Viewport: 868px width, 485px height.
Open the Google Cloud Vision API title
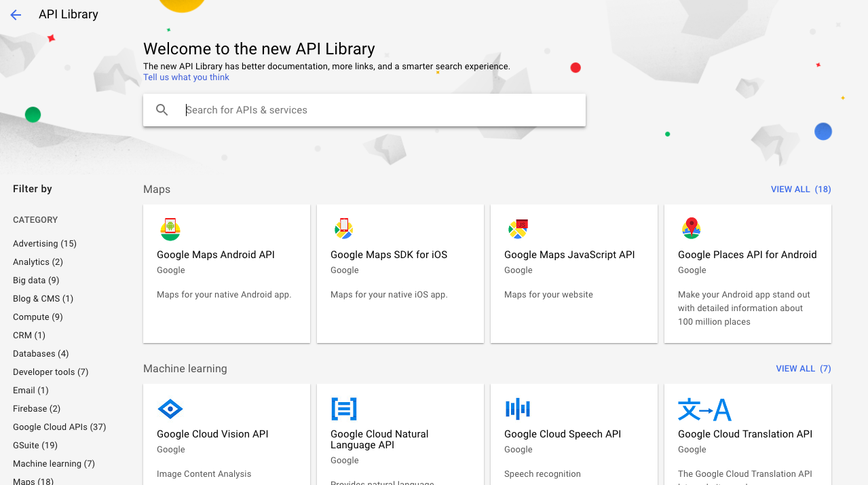point(212,434)
